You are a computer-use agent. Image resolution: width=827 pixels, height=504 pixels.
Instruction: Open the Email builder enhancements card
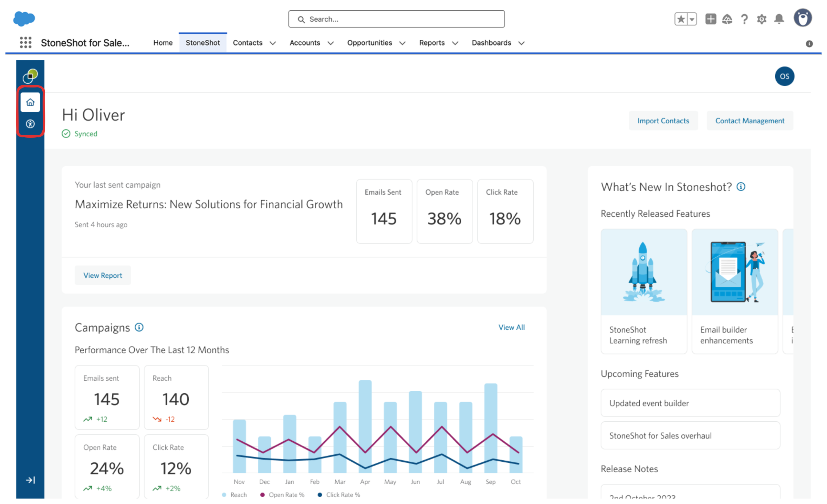coord(735,291)
